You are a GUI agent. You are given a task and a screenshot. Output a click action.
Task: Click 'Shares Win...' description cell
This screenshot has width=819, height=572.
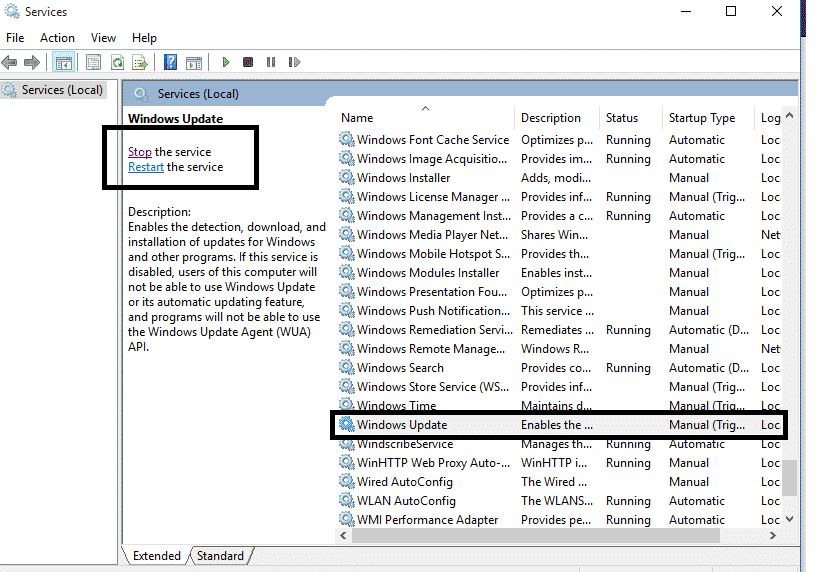554,235
